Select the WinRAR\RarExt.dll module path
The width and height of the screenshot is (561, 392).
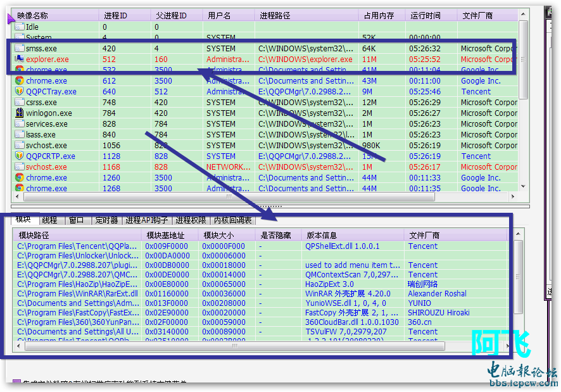(78, 294)
